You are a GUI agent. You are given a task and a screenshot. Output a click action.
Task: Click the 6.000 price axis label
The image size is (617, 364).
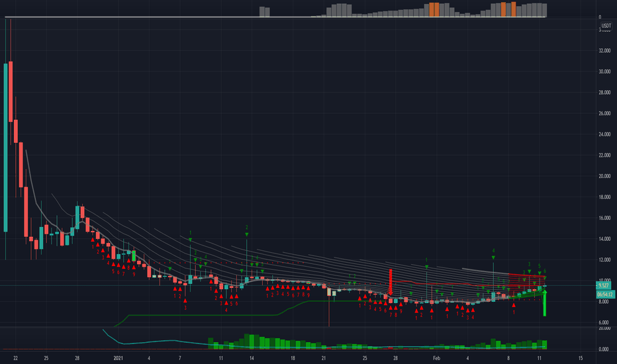[604, 323]
